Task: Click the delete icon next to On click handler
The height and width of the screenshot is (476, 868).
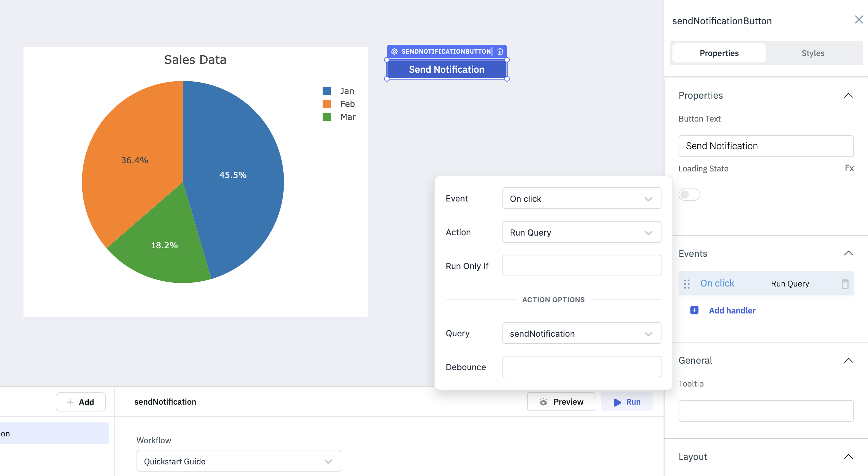Action: (x=845, y=284)
